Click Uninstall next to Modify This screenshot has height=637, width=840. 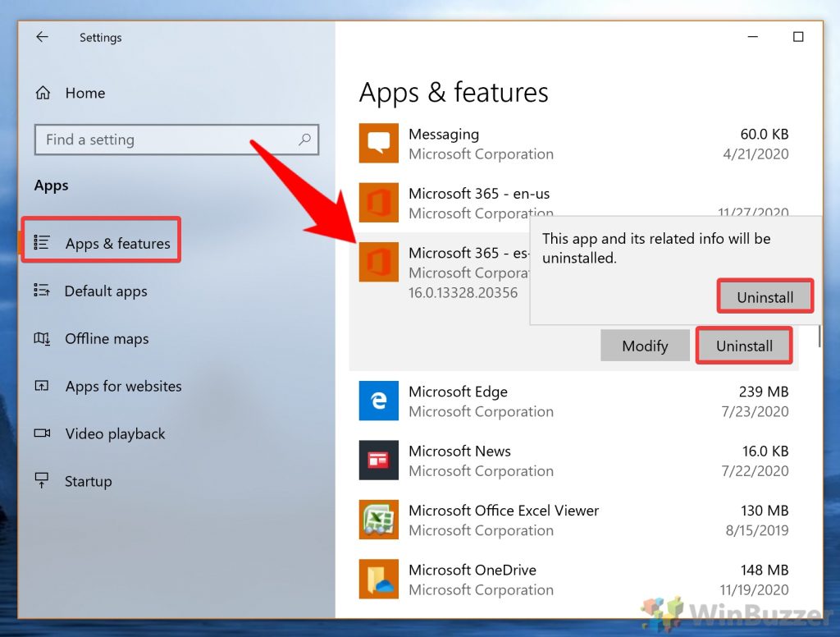point(744,346)
